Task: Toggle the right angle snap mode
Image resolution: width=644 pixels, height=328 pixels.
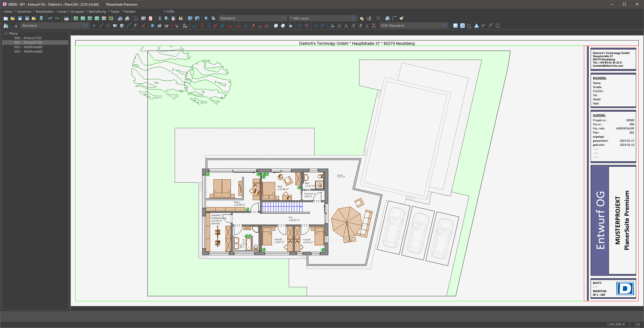Action: 469,26
